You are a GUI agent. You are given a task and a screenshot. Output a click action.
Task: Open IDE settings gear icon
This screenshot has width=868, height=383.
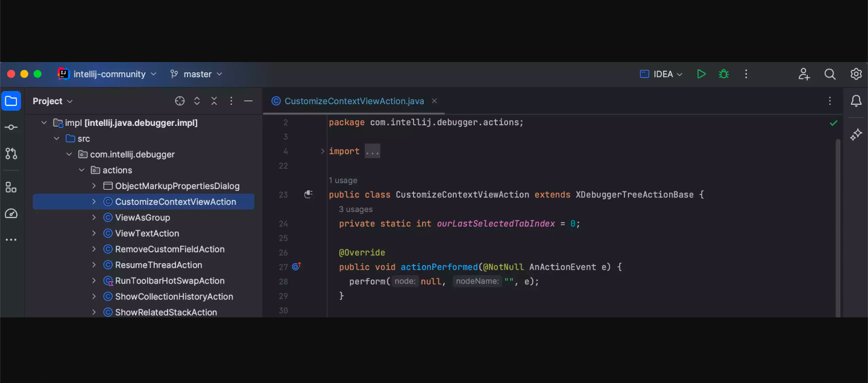856,74
